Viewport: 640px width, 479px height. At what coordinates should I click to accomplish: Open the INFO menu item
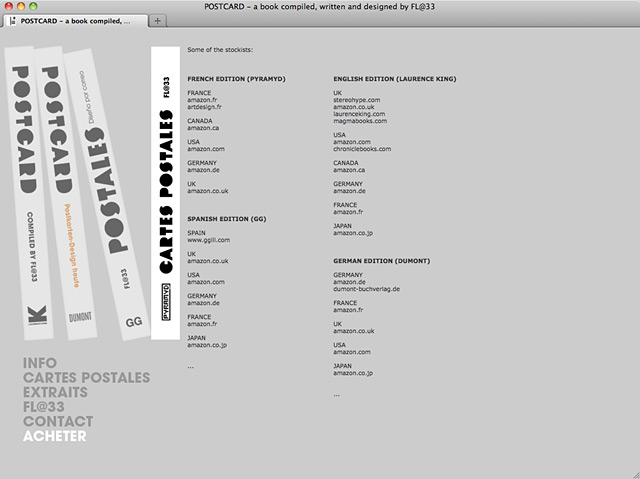coord(40,363)
